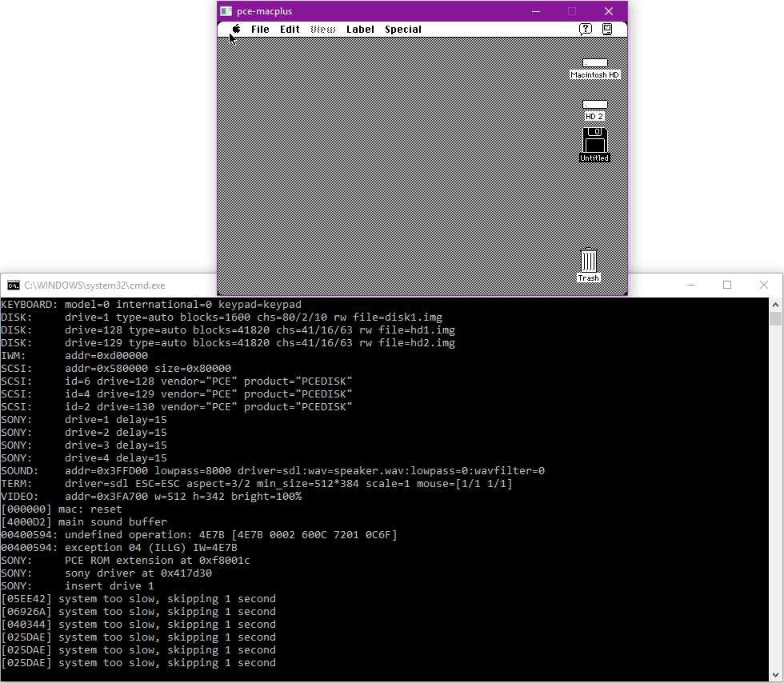Click the 'sony driver at 0x417d30' line
Viewport: 784px width, 683px height.
(x=106, y=573)
